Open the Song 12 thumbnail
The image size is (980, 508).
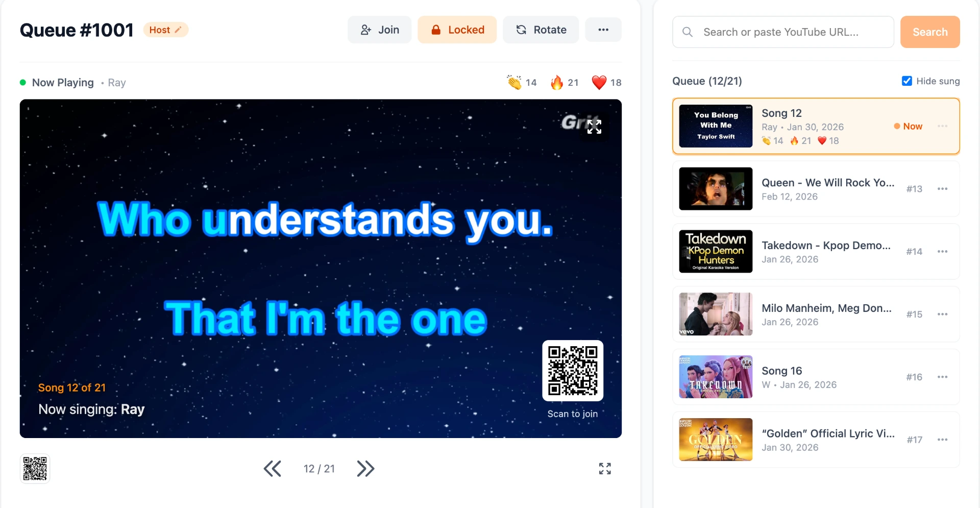pos(716,126)
